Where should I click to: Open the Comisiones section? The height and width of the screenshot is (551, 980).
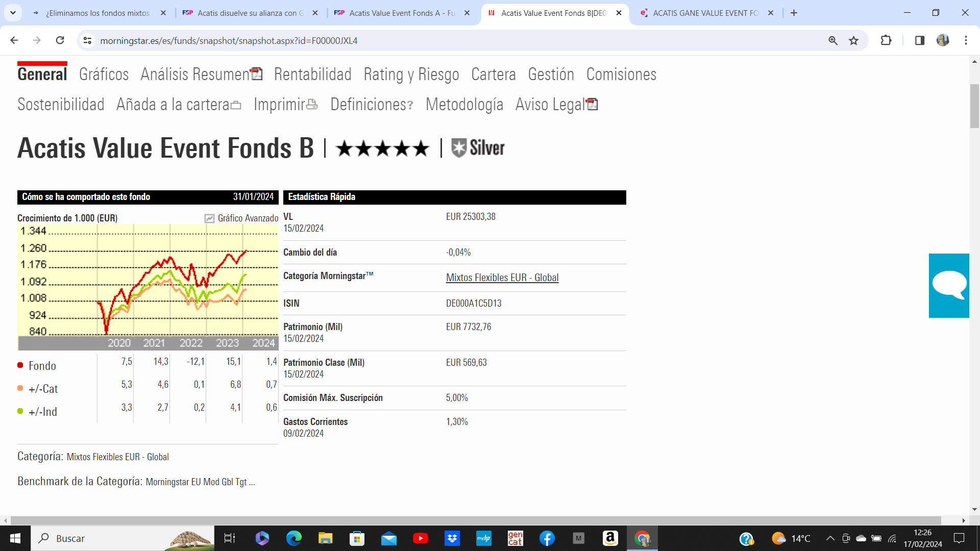coord(621,74)
